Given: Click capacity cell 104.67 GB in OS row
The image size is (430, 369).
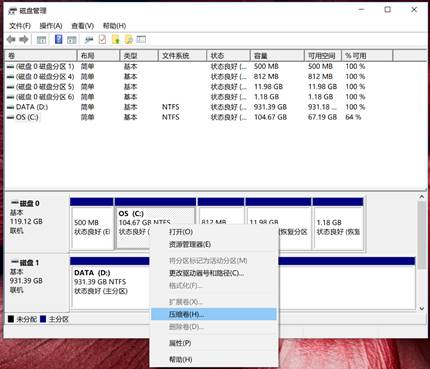Looking at the screenshot, I should [x=270, y=117].
